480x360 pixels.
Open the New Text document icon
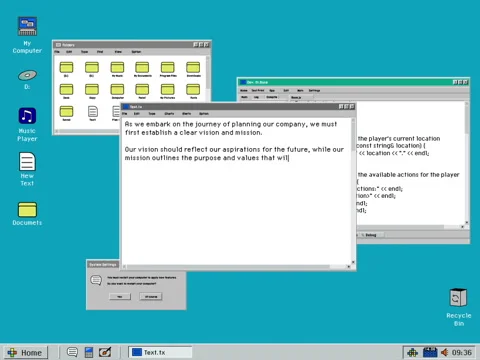(x=27, y=169)
